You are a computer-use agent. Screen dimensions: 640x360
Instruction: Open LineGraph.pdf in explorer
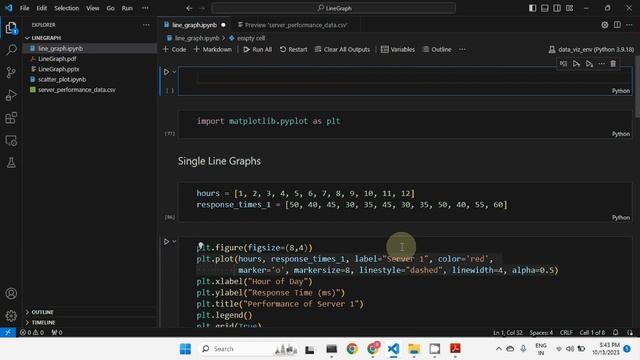[x=90, y=59]
